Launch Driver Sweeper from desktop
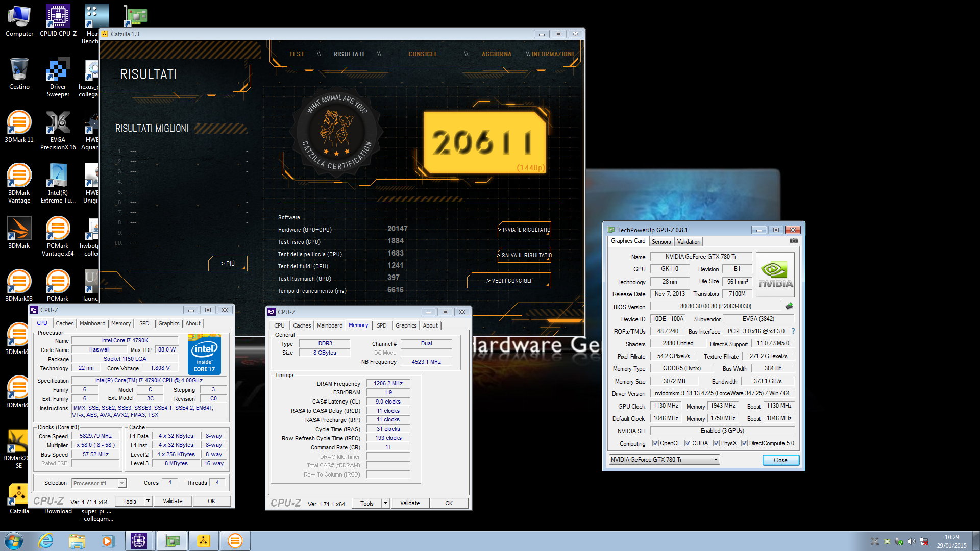Image resolution: width=980 pixels, height=551 pixels. tap(58, 78)
